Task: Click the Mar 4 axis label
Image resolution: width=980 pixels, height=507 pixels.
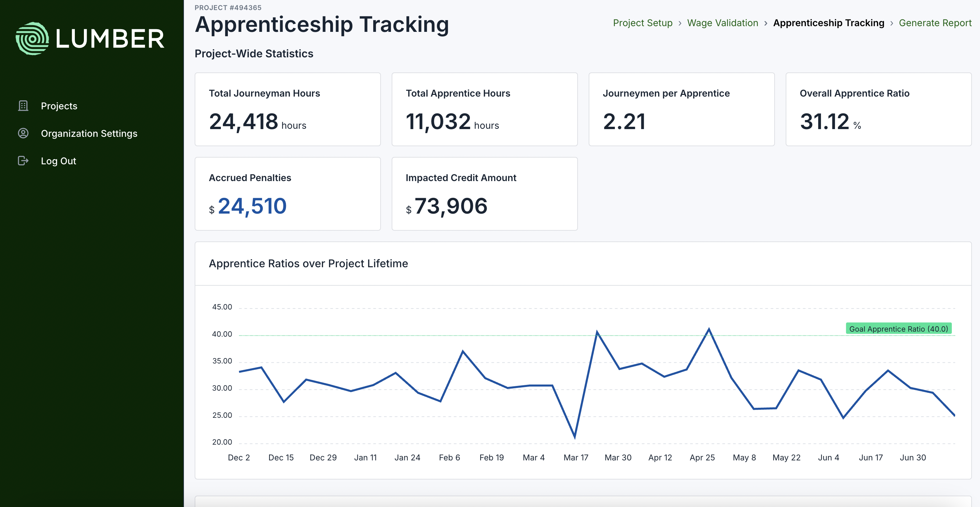Action: (x=533, y=458)
